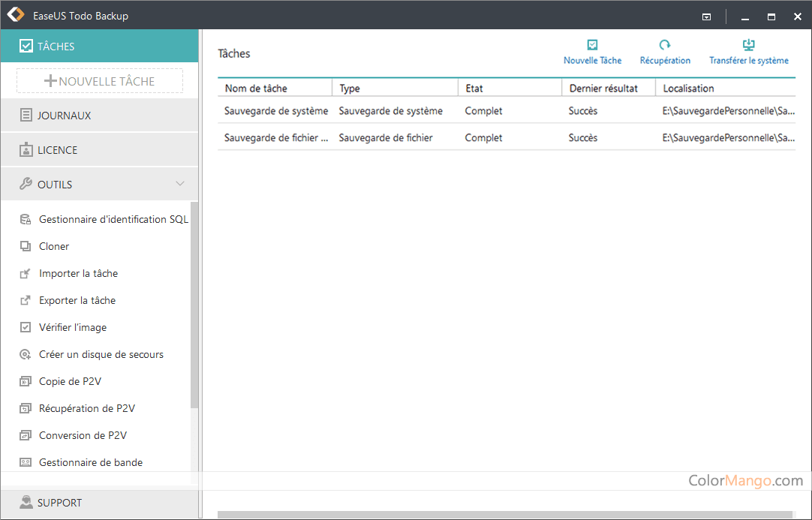Click the Récupération circular arrow icon
This screenshot has height=520, width=812.
pyautogui.click(x=665, y=45)
